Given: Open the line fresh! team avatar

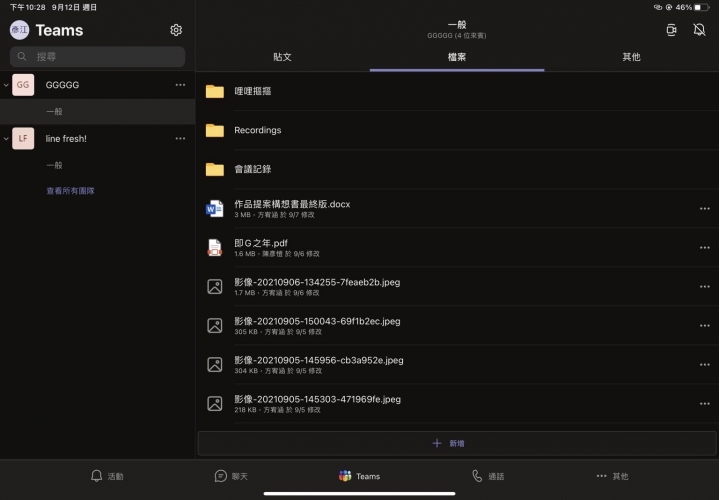Looking at the screenshot, I should [x=23, y=139].
